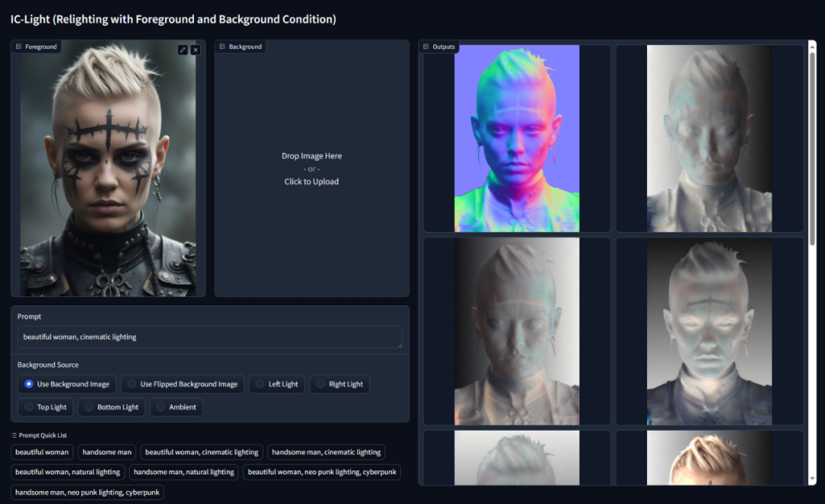Apply the 'beautiful woman' quick prompt
The height and width of the screenshot is (504, 825).
pyautogui.click(x=41, y=452)
